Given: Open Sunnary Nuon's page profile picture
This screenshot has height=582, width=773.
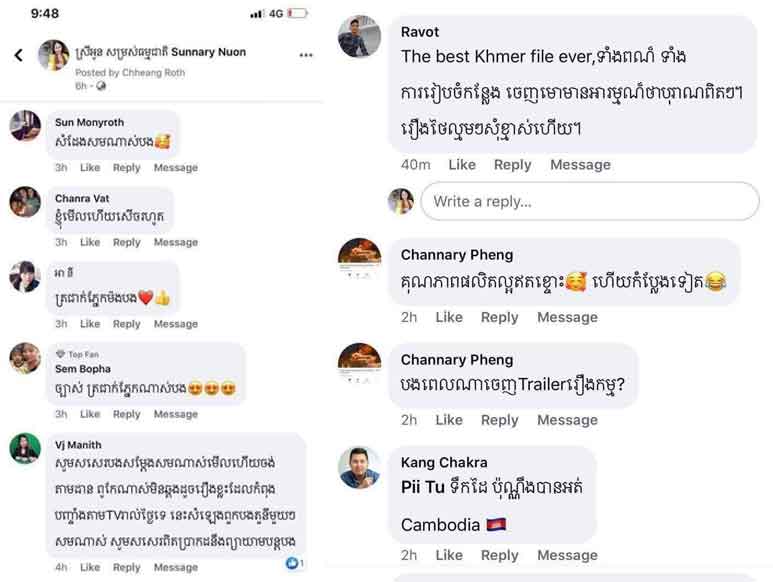Looking at the screenshot, I should pos(54,55).
